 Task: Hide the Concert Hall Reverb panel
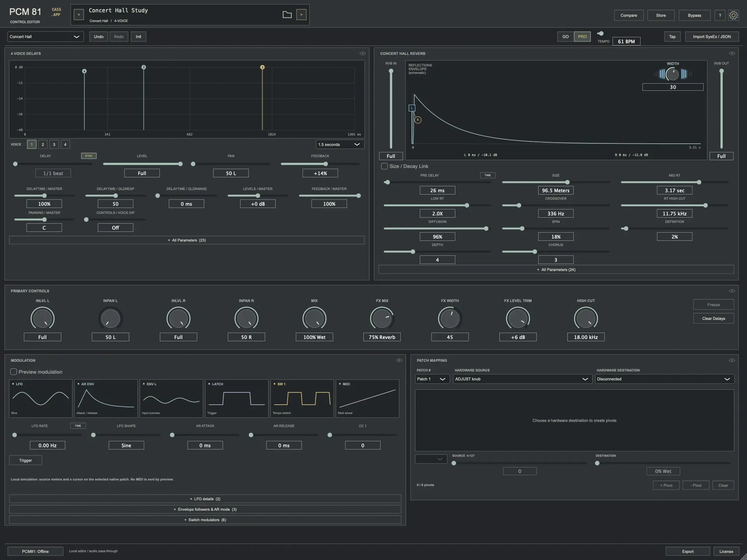click(x=732, y=53)
